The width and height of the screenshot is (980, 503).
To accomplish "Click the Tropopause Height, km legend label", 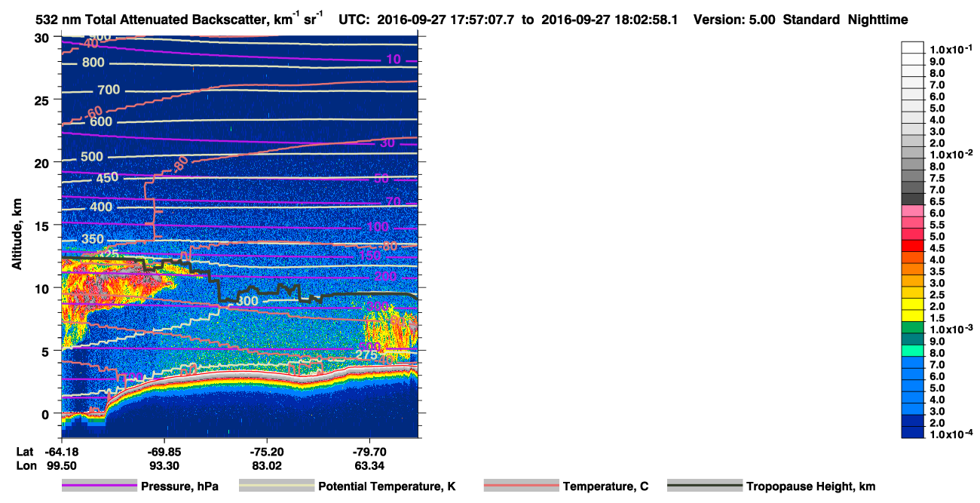I will 811,486.
